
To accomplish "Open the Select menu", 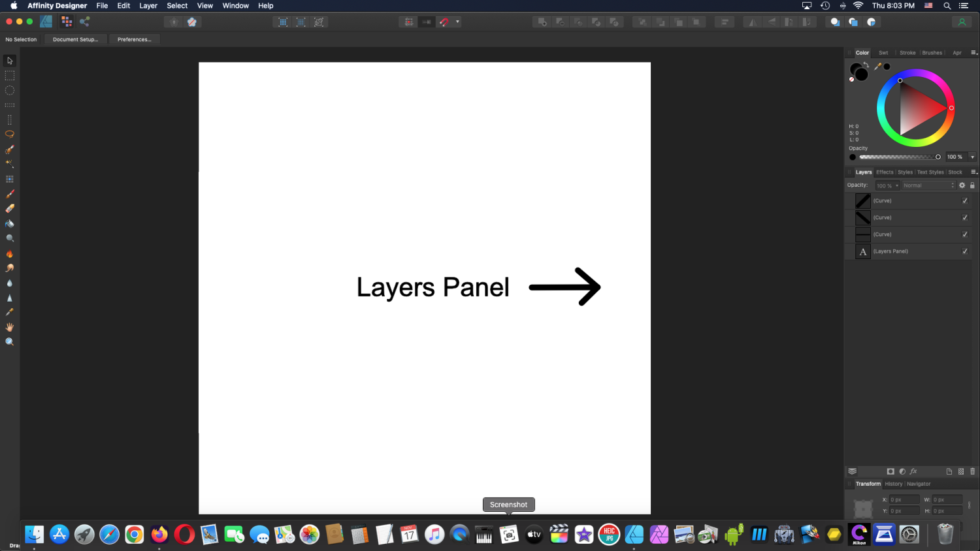I will (x=177, y=6).
